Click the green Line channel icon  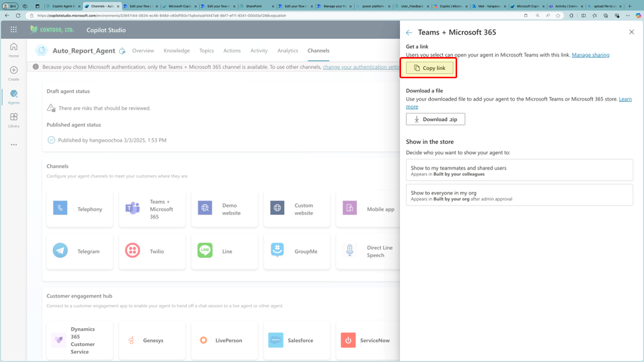205,250
